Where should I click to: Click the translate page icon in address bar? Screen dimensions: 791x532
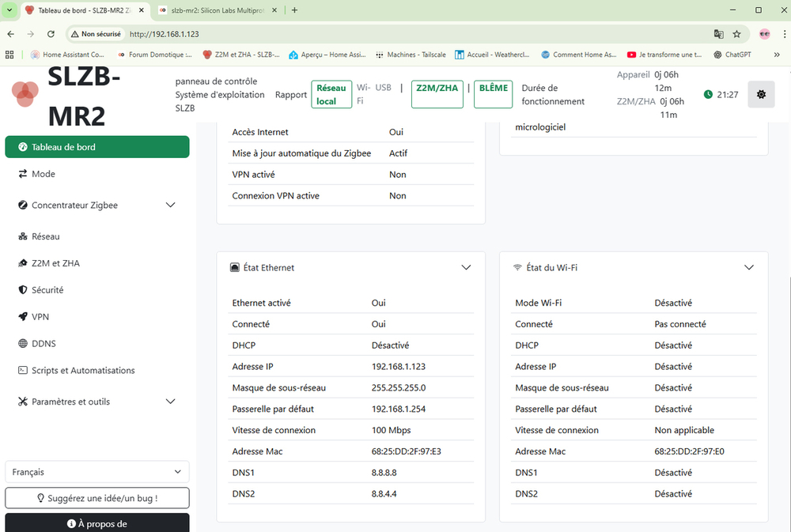719,34
